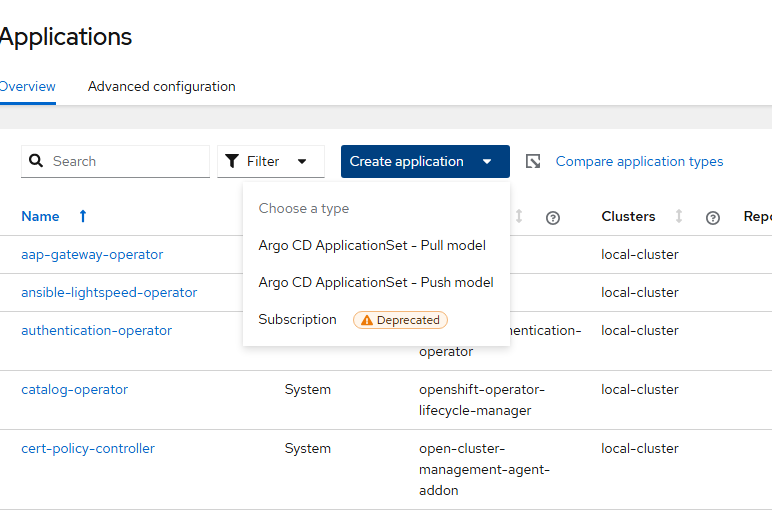The width and height of the screenshot is (772, 511).
Task: Click the search magnifier icon
Action: click(x=37, y=161)
